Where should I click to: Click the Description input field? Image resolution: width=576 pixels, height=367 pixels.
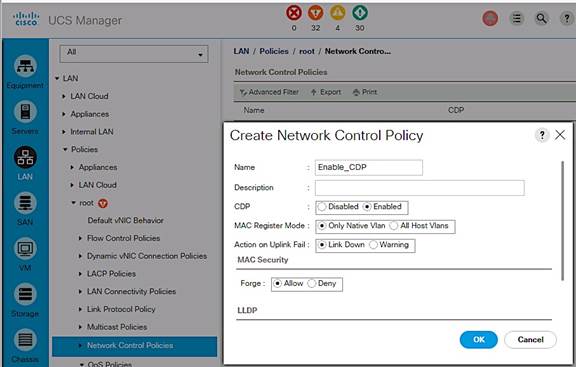pyautogui.click(x=420, y=188)
